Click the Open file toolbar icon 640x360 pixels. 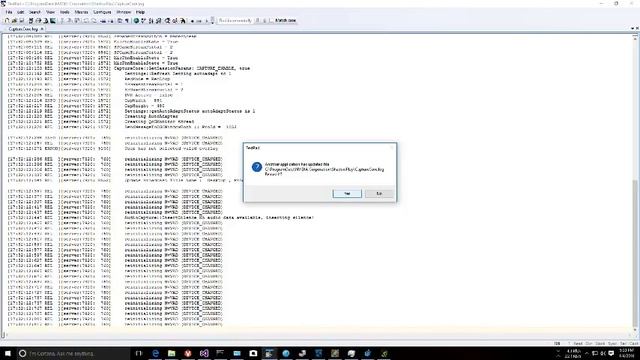(x=14, y=20)
